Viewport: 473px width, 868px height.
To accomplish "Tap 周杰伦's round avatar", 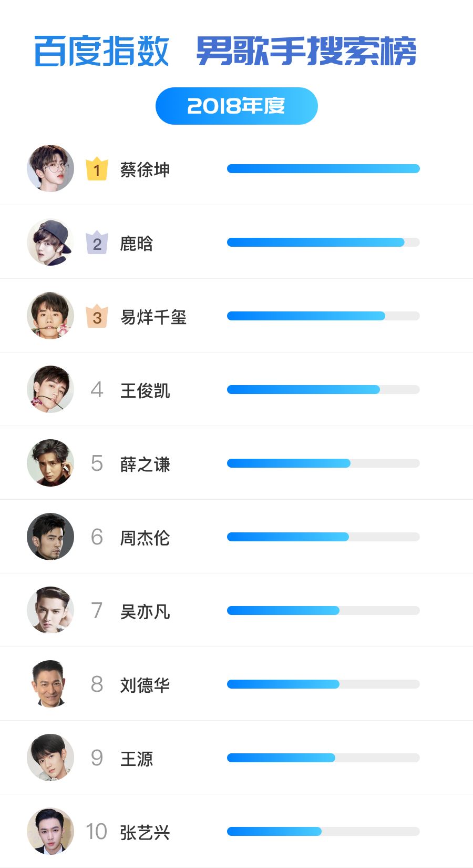I will tap(50, 537).
